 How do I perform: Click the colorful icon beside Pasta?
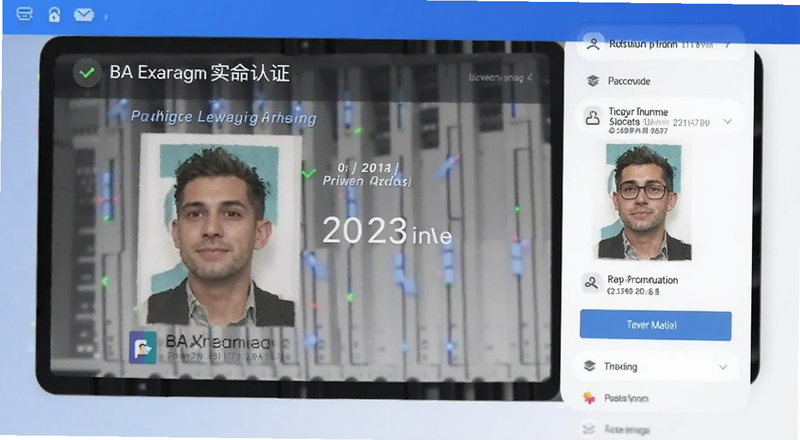(x=589, y=398)
